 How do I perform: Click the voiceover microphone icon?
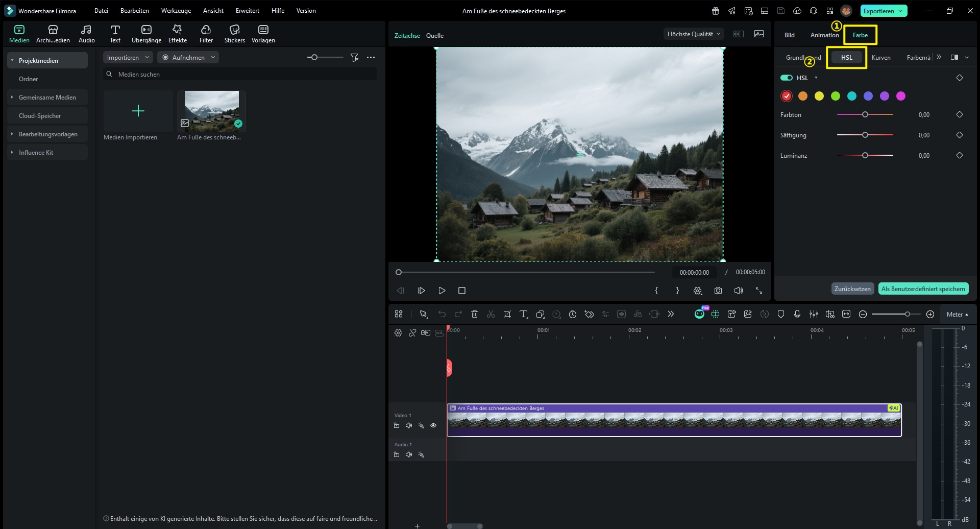point(797,314)
